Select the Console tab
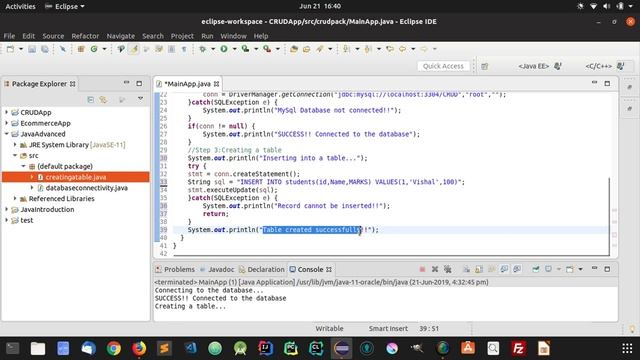Image resolution: width=640 pixels, height=360 pixels. pyautogui.click(x=310, y=269)
